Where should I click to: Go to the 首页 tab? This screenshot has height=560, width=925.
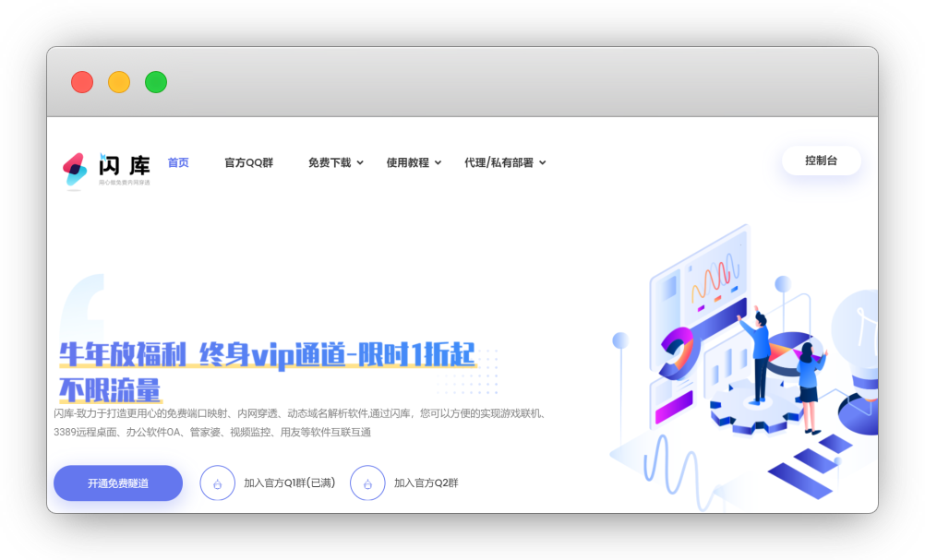178,162
